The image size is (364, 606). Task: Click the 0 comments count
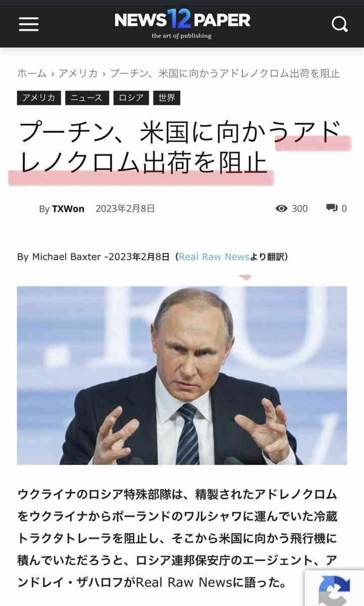[x=344, y=209]
